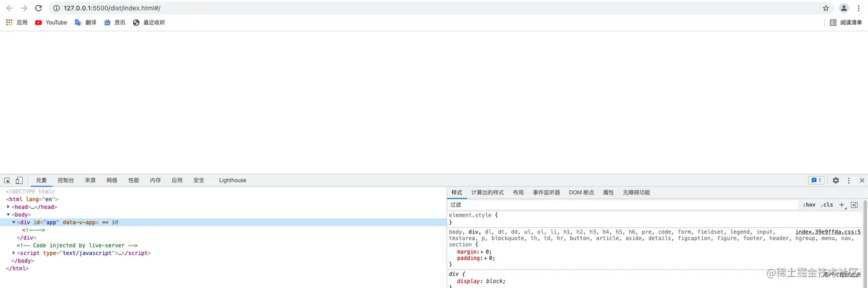Open the YouTube bookmark
This screenshot has width=868, height=288.
tap(51, 22)
